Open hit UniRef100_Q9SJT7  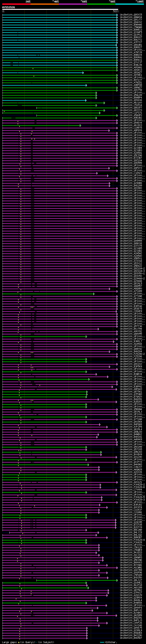tap(131, 20)
